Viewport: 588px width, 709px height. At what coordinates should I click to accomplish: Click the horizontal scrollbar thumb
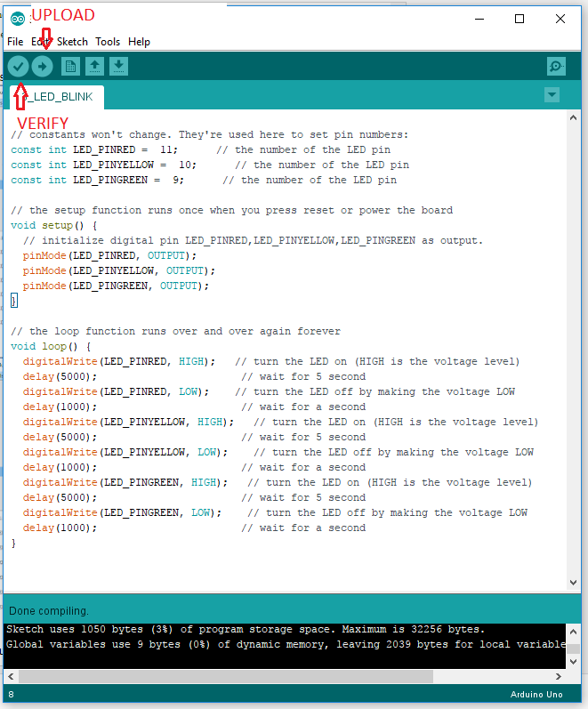[226, 676]
